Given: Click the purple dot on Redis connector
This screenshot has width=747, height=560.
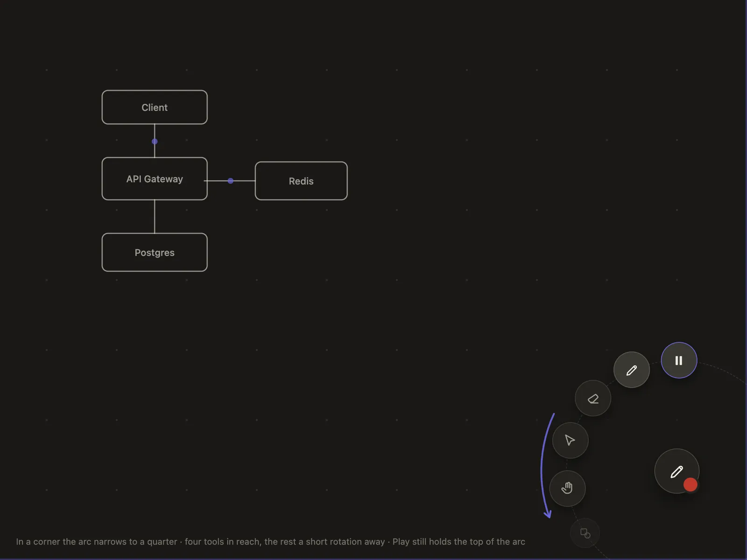Looking at the screenshot, I should pyautogui.click(x=231, y=181).
